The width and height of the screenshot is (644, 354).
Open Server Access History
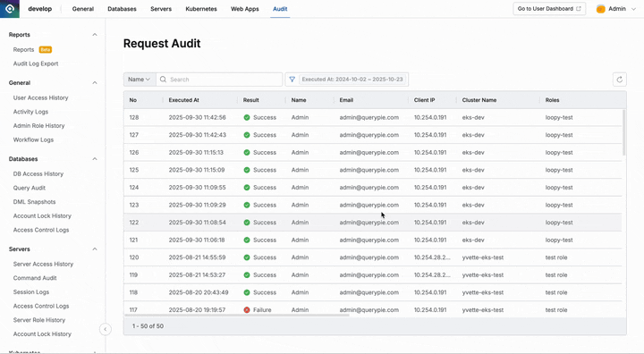pos(43,264)
